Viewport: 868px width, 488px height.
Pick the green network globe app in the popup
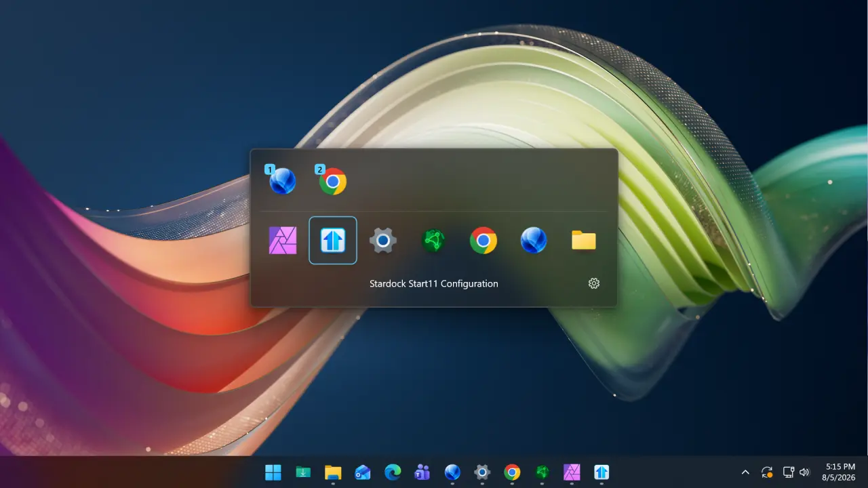pyautogui.click(x=433, y=241)
